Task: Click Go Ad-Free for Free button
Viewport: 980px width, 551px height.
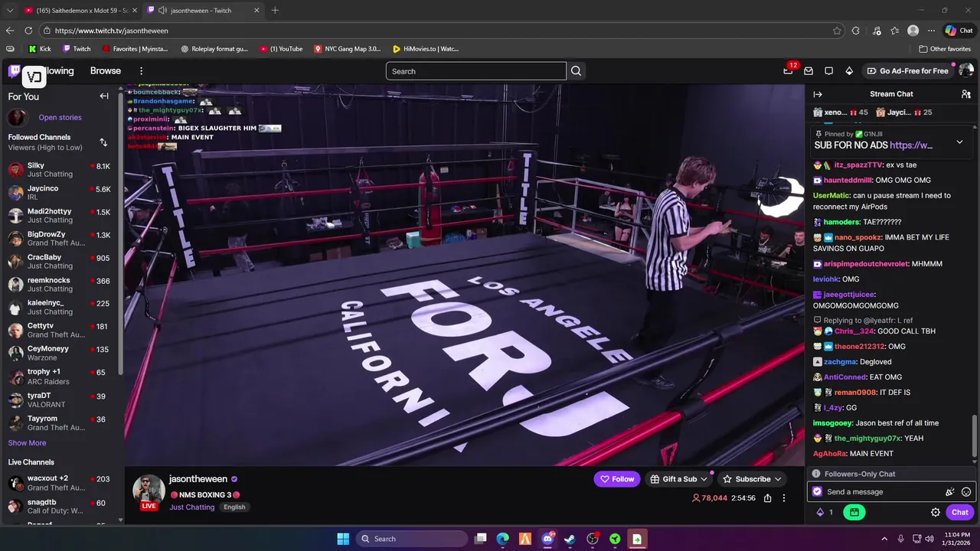Action: click(907, 70)
